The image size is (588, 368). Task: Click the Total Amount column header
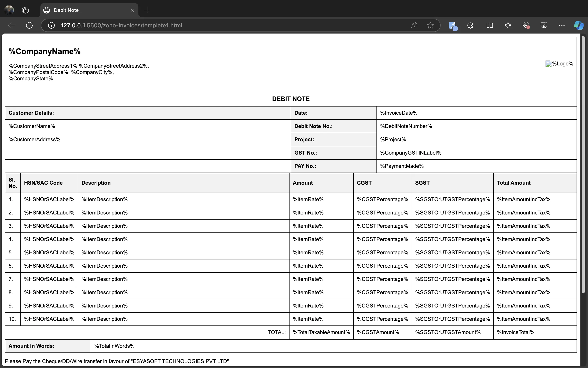click(535, 183)
